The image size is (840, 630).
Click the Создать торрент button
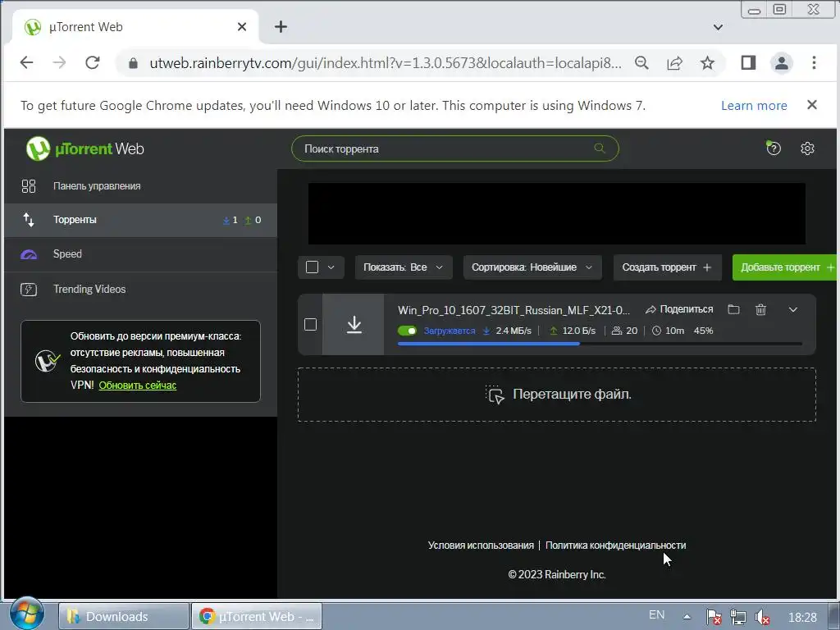tap(667, 267)
